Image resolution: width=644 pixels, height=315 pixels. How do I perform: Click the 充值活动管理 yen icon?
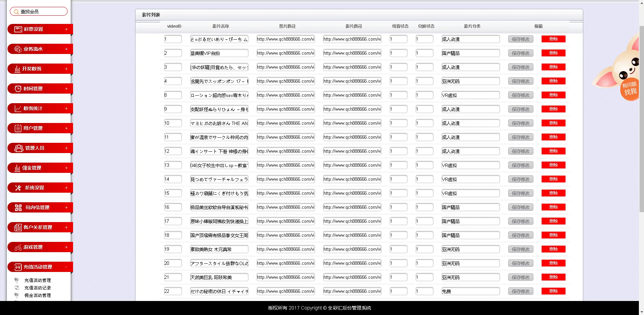[18, 267]
